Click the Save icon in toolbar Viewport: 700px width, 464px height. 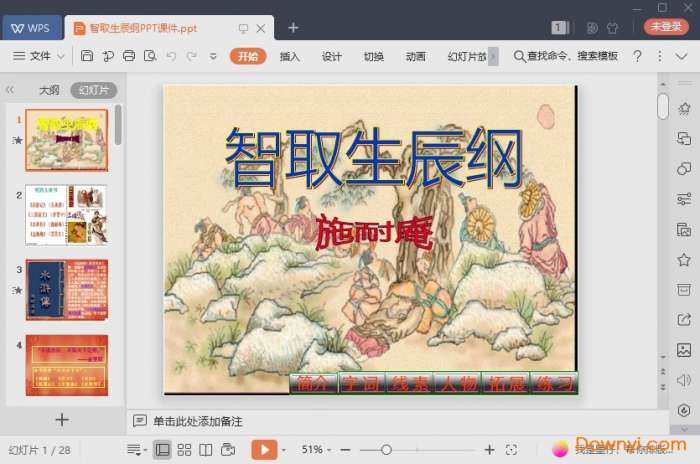pos(87,56)
